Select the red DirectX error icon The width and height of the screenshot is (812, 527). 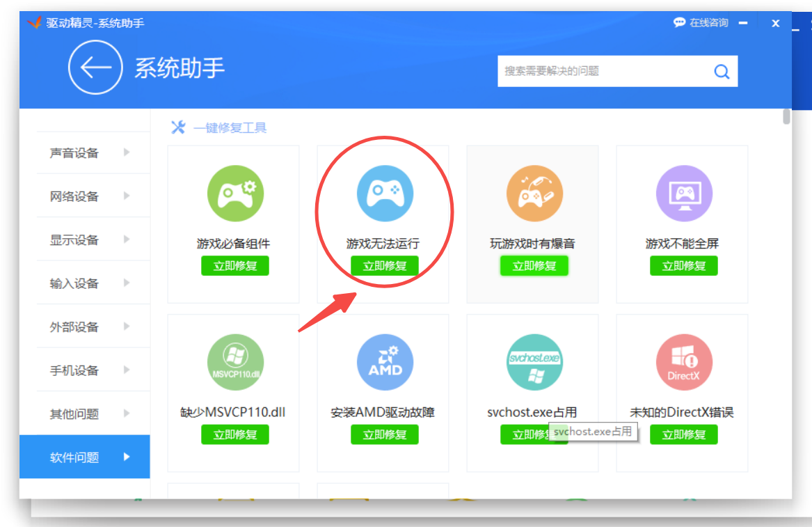[x=683, y=362]
